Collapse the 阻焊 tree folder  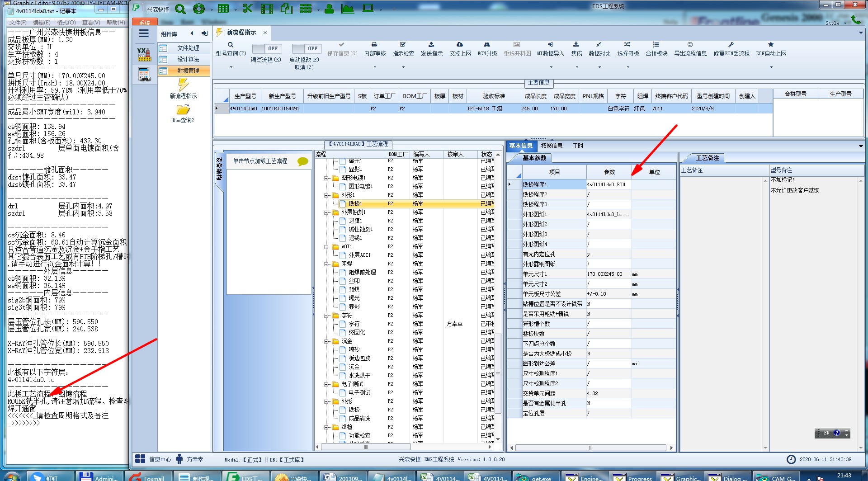click(326, 264)
